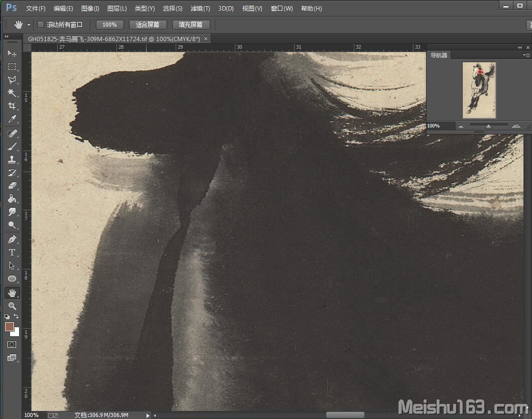Image resolution: width=532 pixels, height=419 pixels.
Task: Open the 文件(F) menu
Action: tap(36, 9)
